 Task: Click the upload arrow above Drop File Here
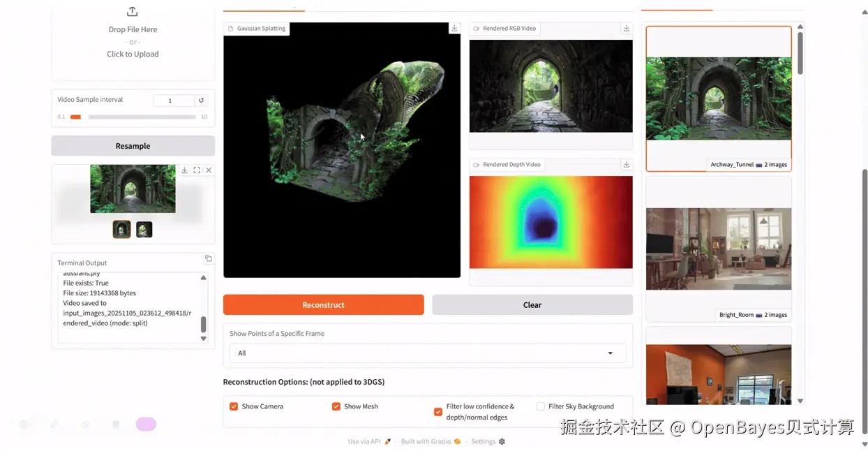coord(133,11)
